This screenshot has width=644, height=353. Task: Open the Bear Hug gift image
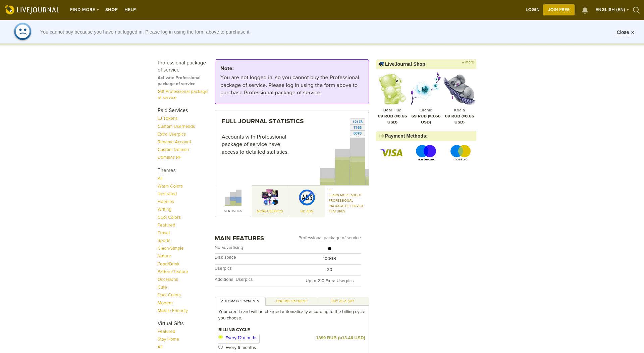pos(392,89)
